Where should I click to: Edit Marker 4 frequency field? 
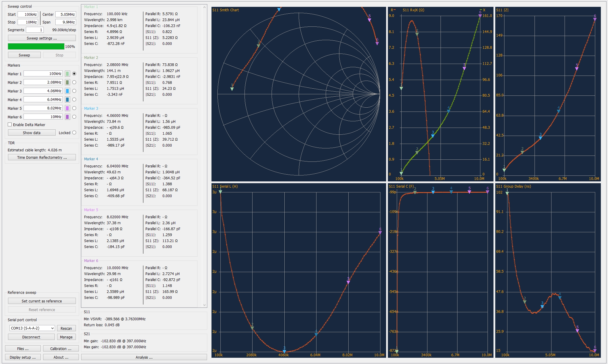click(43, 100)
